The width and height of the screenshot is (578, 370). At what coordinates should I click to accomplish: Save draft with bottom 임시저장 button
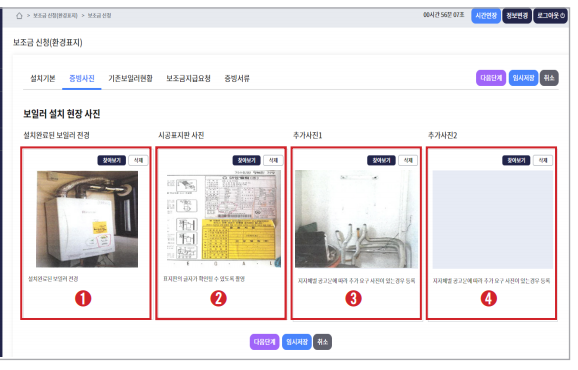click(x=296, y=342)
